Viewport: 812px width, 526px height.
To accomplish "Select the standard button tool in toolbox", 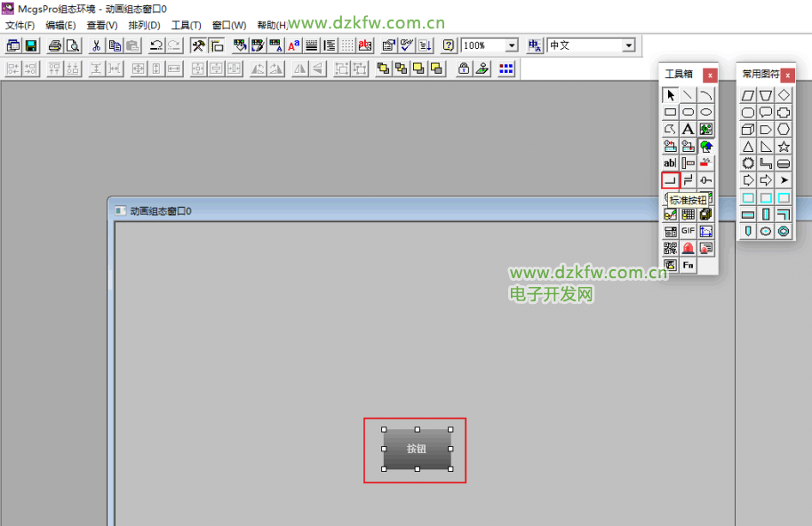I will (x=670, y=180).
